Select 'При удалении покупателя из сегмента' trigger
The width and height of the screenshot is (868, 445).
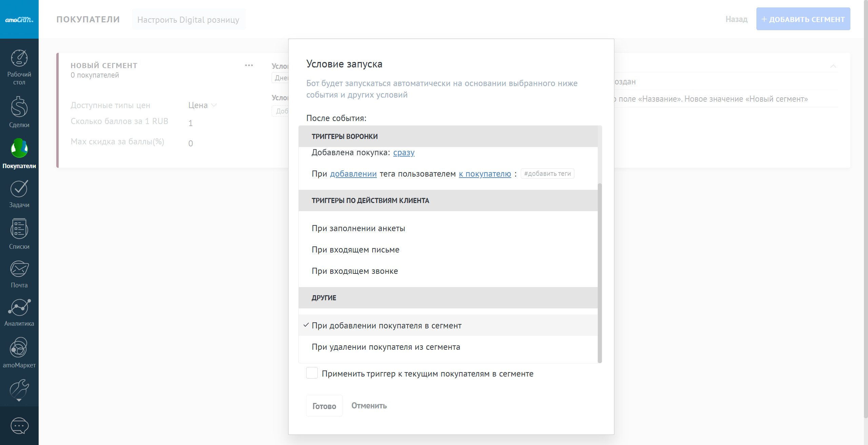coord(386,347)
